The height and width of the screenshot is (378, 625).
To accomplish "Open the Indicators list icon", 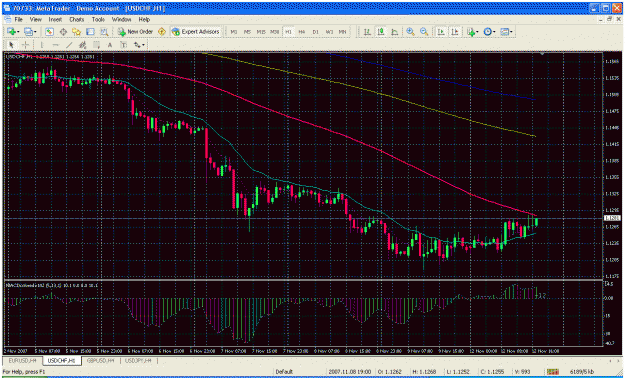I will [471, 32].
